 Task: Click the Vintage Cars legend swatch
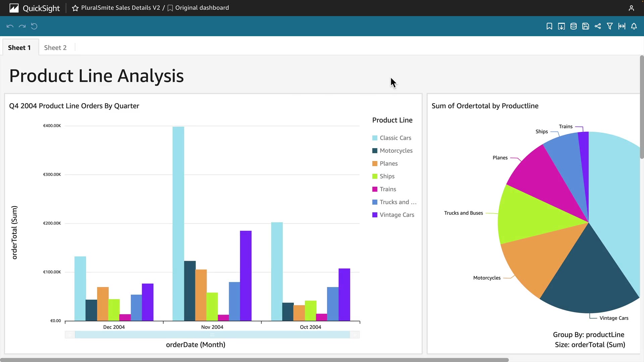375,215
